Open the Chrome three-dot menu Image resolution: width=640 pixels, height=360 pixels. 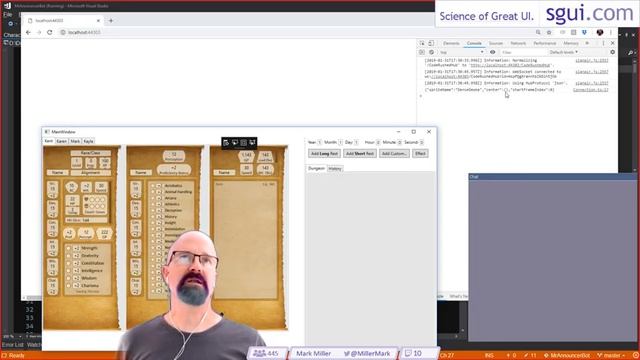[x=611, y=32]
